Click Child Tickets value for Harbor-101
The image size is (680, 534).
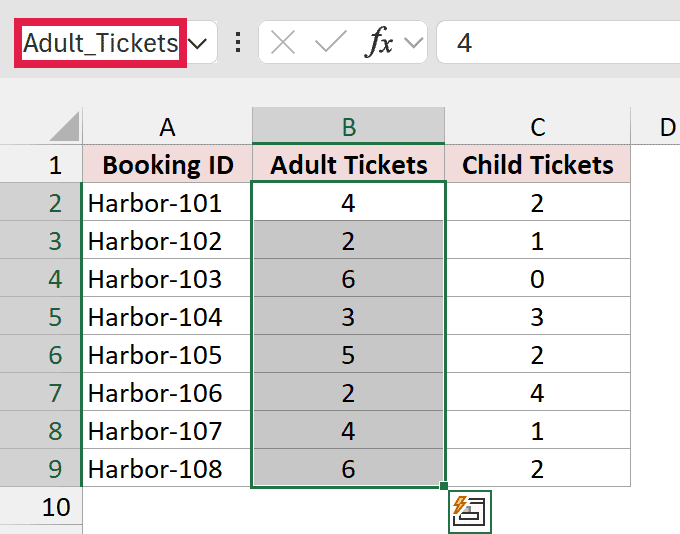(538, 202)
